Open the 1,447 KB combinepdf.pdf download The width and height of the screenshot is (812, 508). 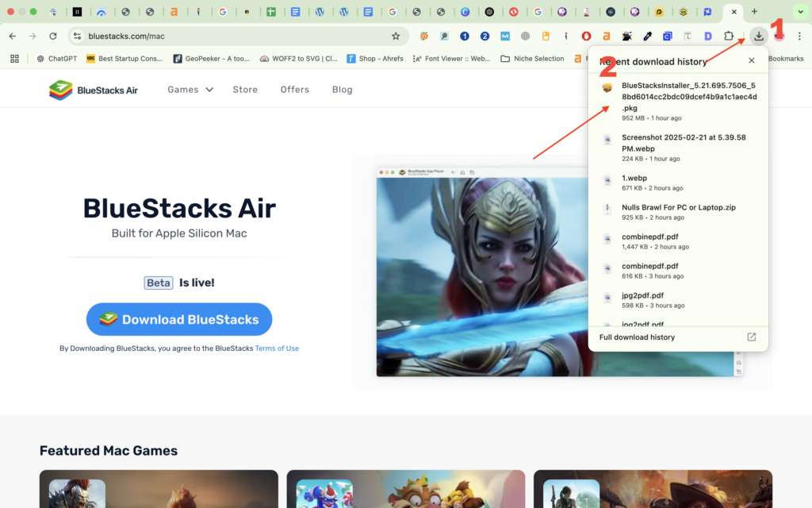(679, 241)
